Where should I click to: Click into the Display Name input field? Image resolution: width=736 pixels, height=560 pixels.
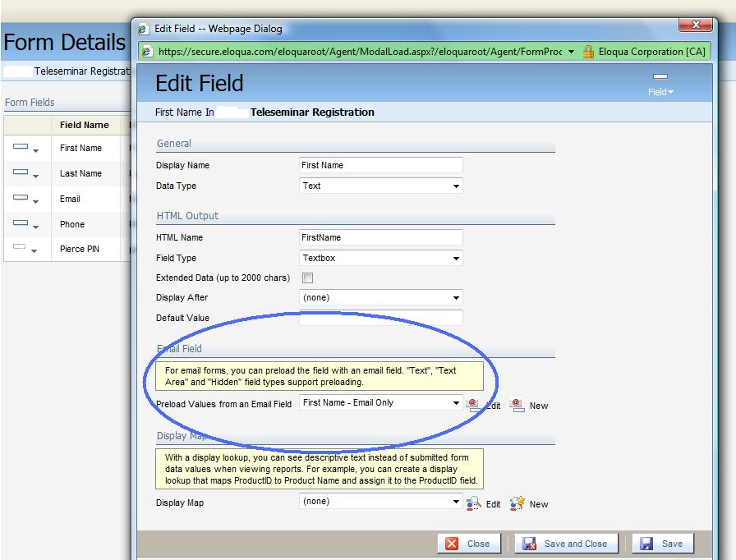[380, 165]
